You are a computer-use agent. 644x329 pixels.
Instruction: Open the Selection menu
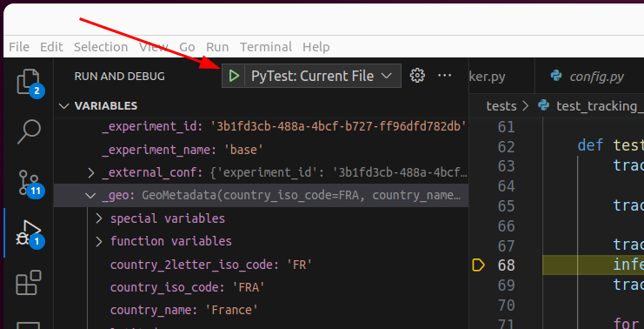point(101,47)
